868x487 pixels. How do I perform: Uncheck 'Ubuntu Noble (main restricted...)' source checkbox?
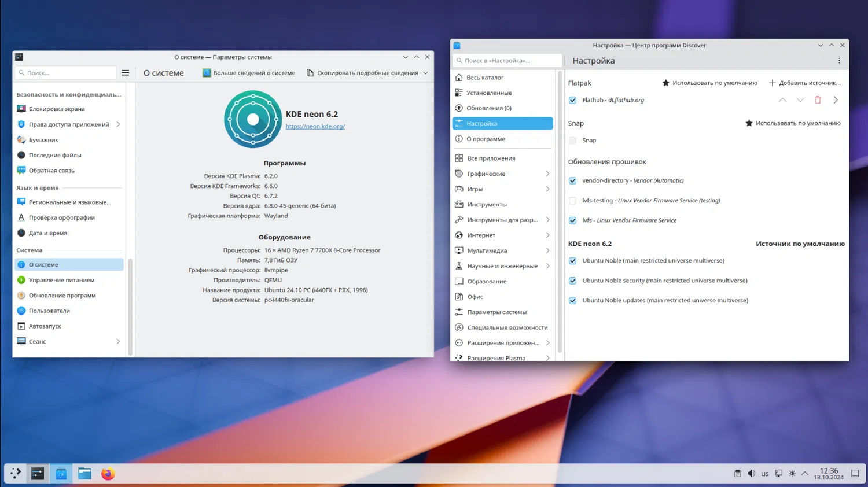[x=572, y=261]
